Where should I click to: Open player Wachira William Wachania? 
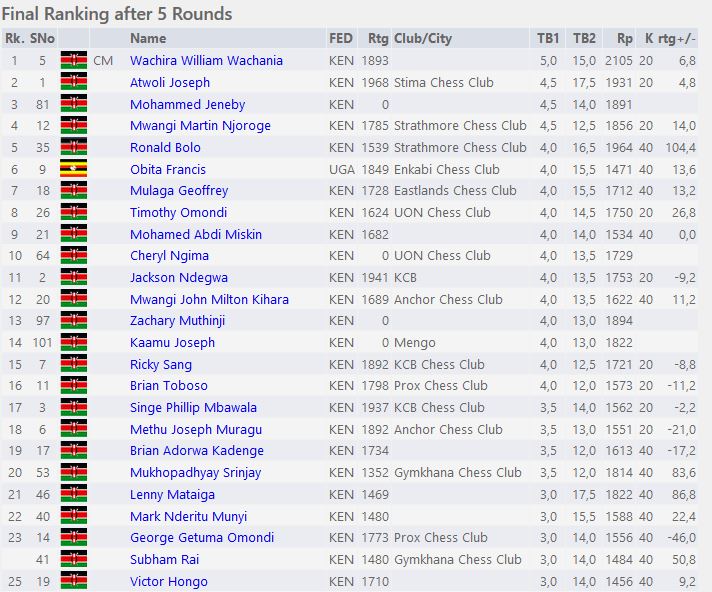pyautogui.click(x=206, y=60)
